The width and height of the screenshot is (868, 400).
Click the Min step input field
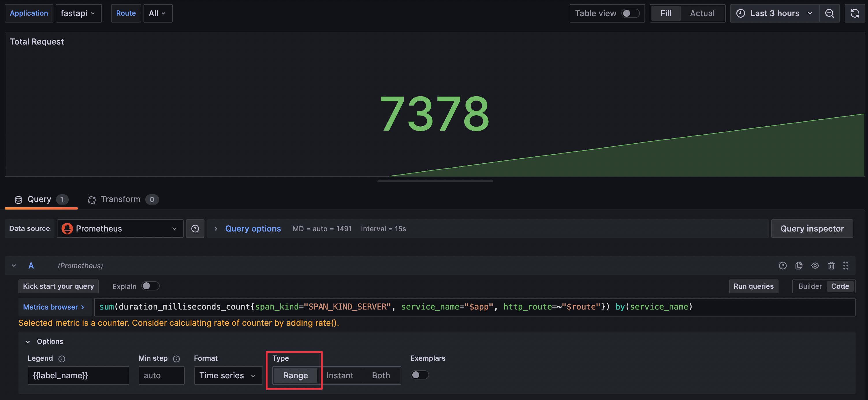point(161,375)
